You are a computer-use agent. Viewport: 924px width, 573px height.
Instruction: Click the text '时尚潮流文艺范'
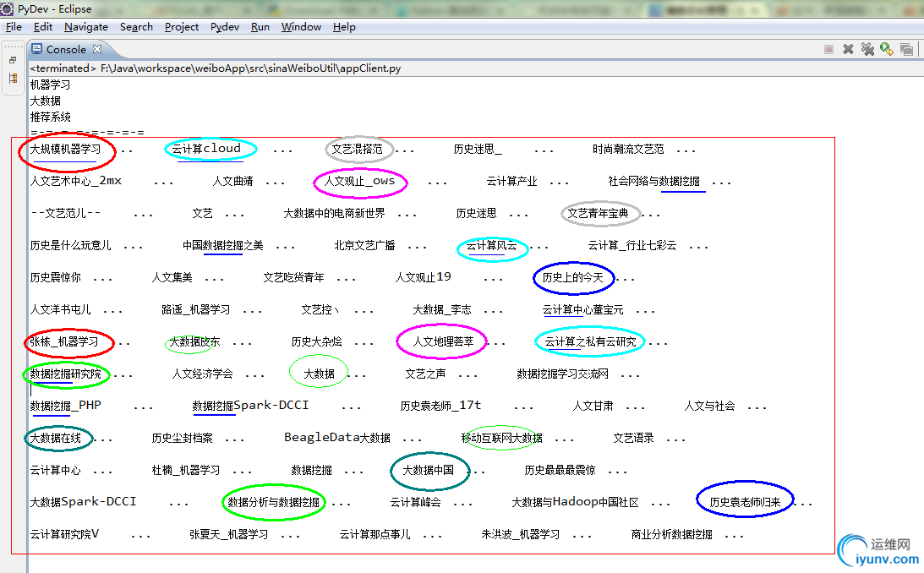pyautogui.click(x=628, y=149)
